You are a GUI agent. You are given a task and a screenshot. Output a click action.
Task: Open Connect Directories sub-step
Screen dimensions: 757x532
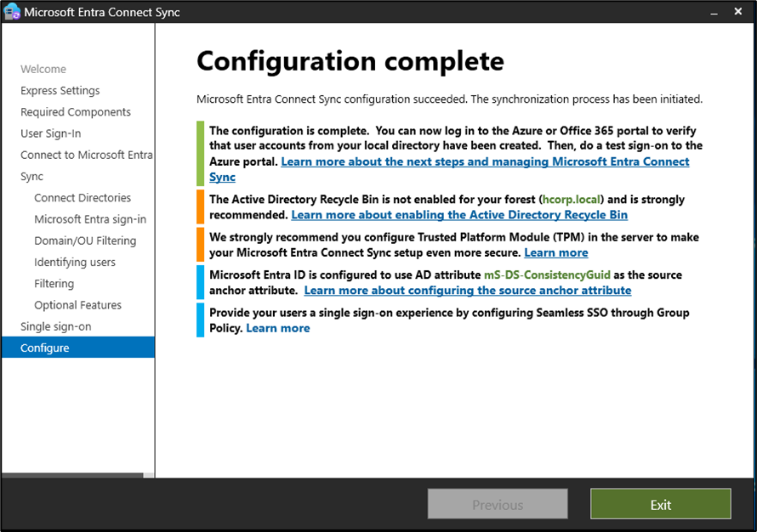(x=83, y=198)
